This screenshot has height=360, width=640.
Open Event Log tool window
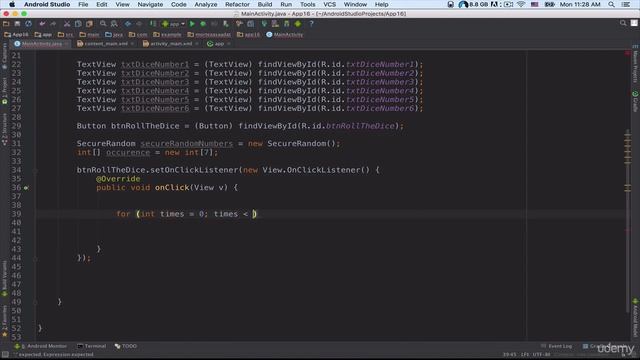[x=556, y=346]
